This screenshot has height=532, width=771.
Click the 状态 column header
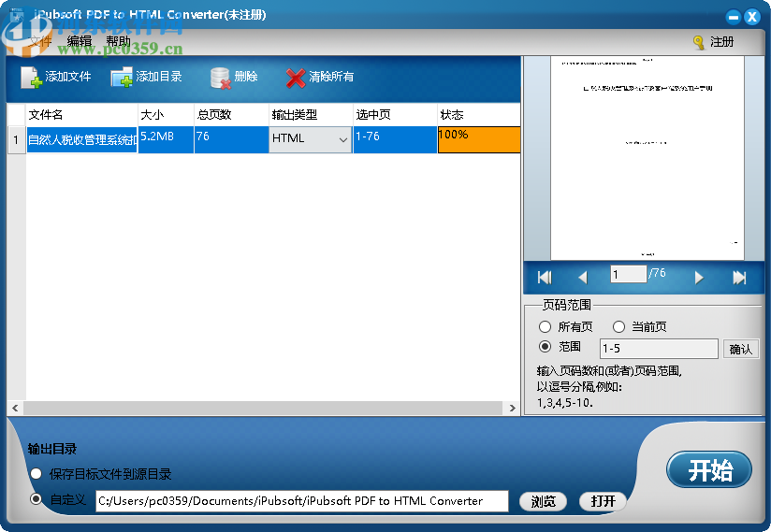pos(479,115)
